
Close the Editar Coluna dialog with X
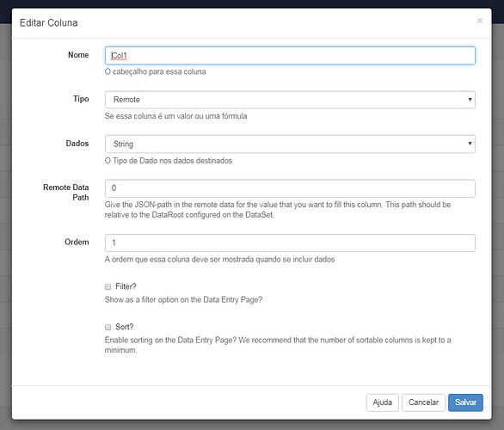tap(480, 21)
